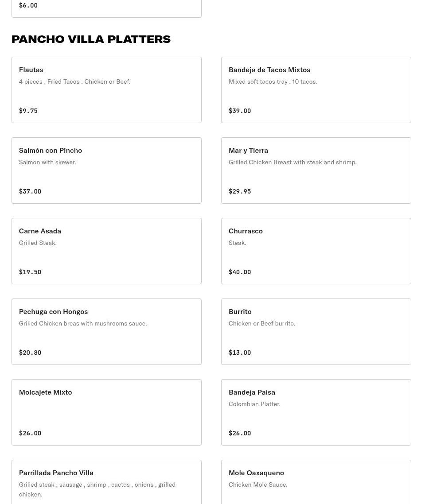Select the $6.00 item card at top
The height and width of the screenshot is (504, 421).
106,8
